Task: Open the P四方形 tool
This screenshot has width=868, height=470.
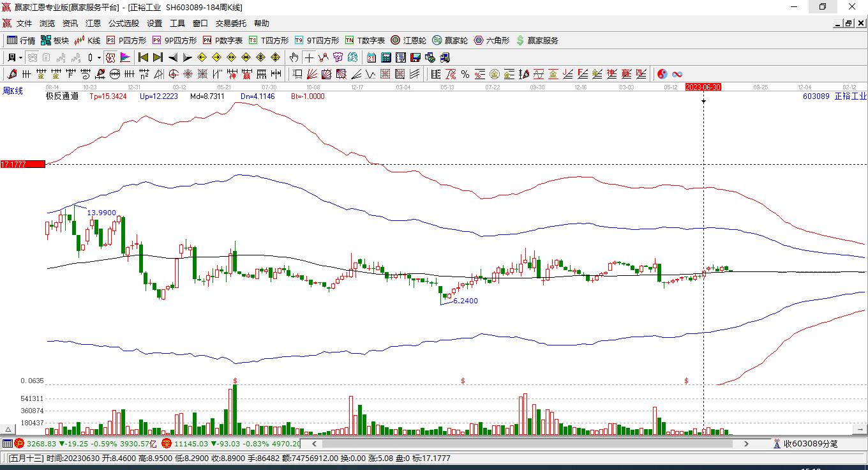Action: pos(126,40)
